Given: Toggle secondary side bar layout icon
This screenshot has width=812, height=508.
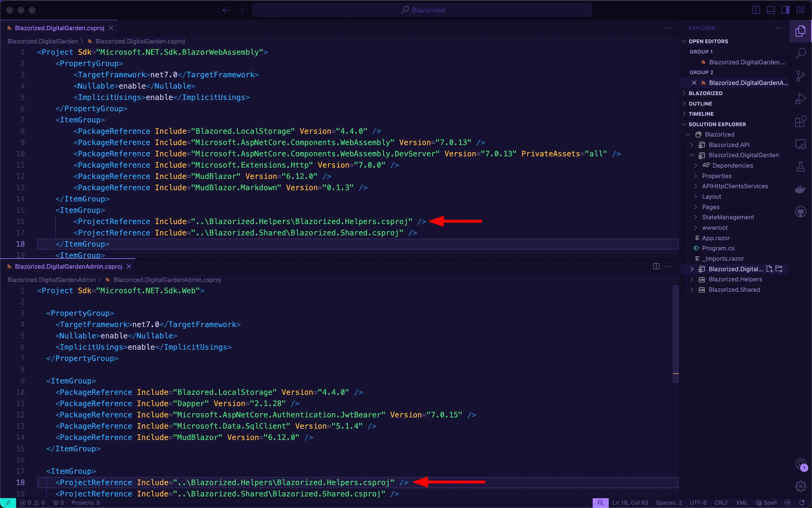Looking at the screenshot, I should (x=785, y=10).
